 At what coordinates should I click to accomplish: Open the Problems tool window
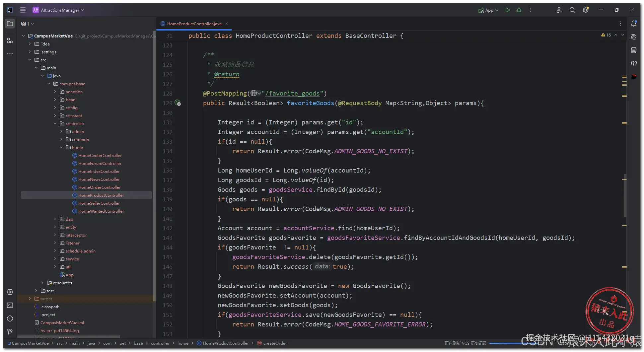pyautogui.click(x=10, y=318)
